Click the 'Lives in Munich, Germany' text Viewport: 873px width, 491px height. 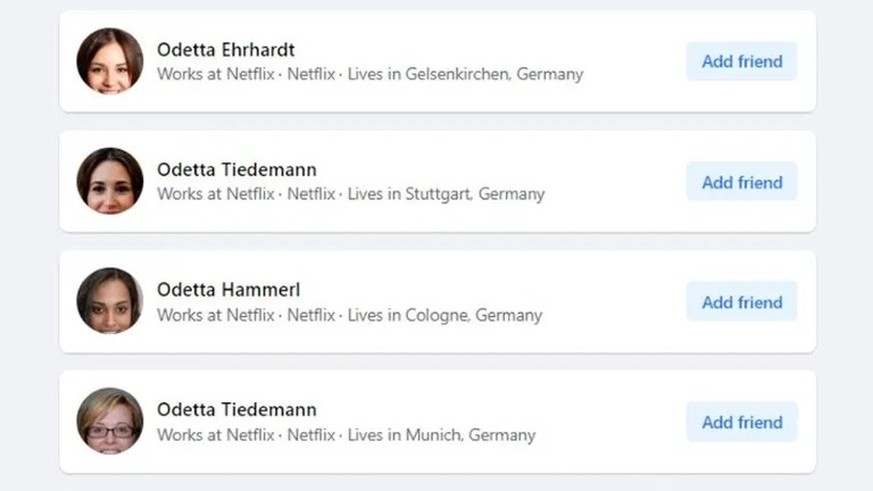(441, 435)
